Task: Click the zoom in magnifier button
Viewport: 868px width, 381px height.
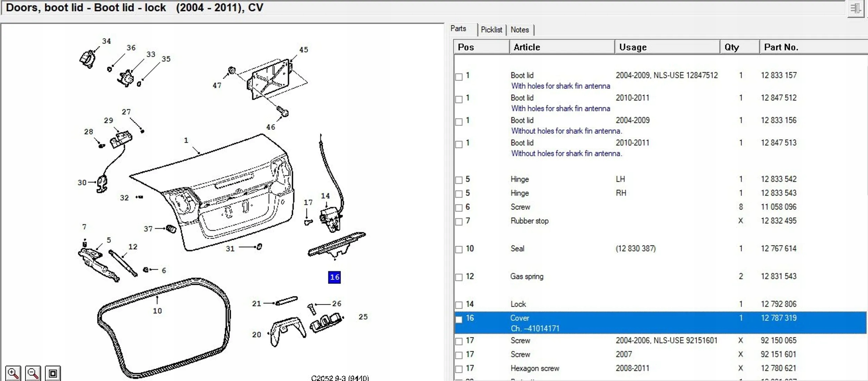Action: 13,373
